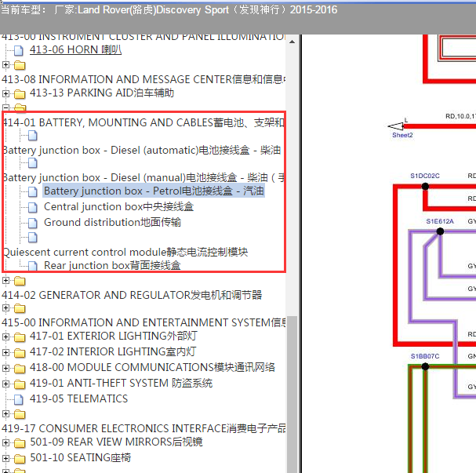The image size is (476, 473).
Task: Click page icon beside 419-05 TELEMATICS
Action: tap(19, 400)
